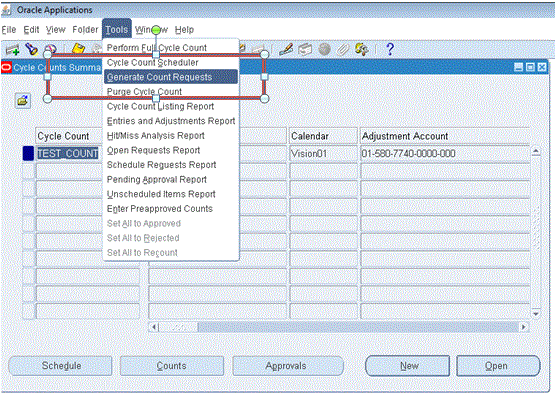Click the Vision01 calendar cell
Viewport: 556px width, 403px height.
click(323, 153)
